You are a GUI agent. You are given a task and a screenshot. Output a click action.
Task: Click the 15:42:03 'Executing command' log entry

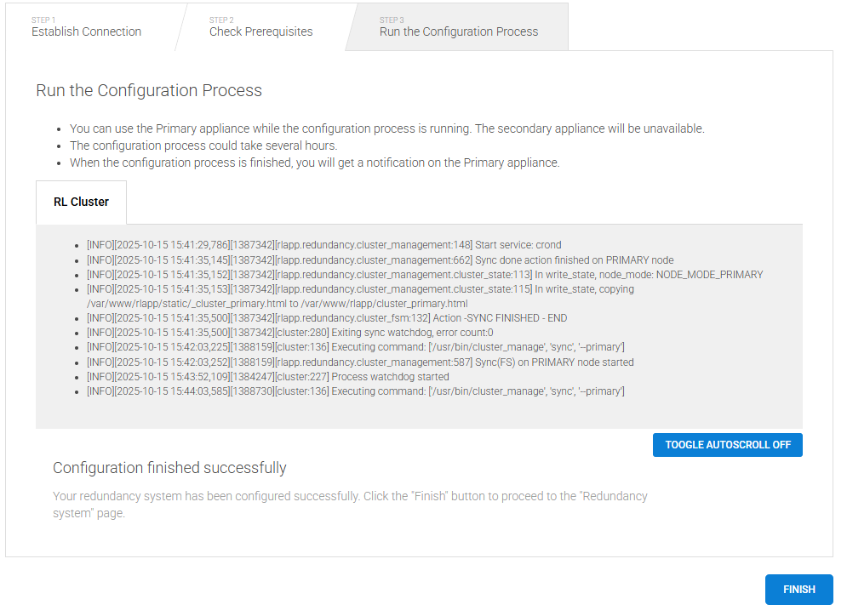(355, 347)
